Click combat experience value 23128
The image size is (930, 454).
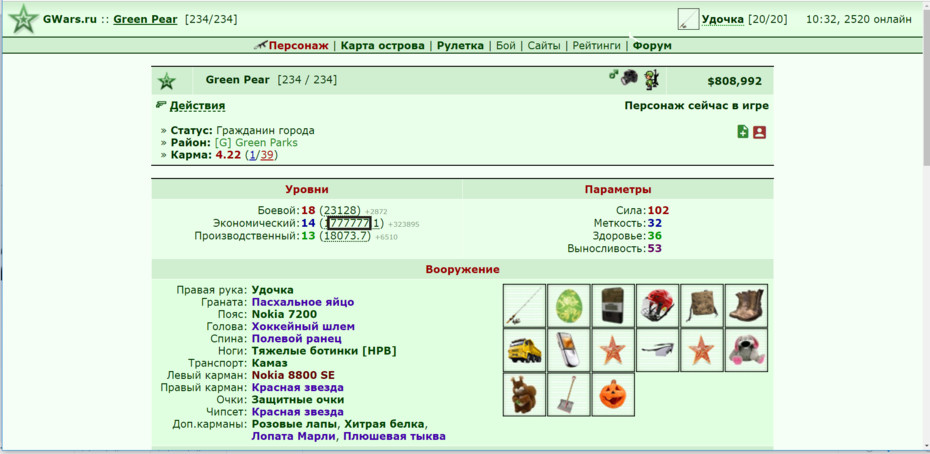click(341, 210)
